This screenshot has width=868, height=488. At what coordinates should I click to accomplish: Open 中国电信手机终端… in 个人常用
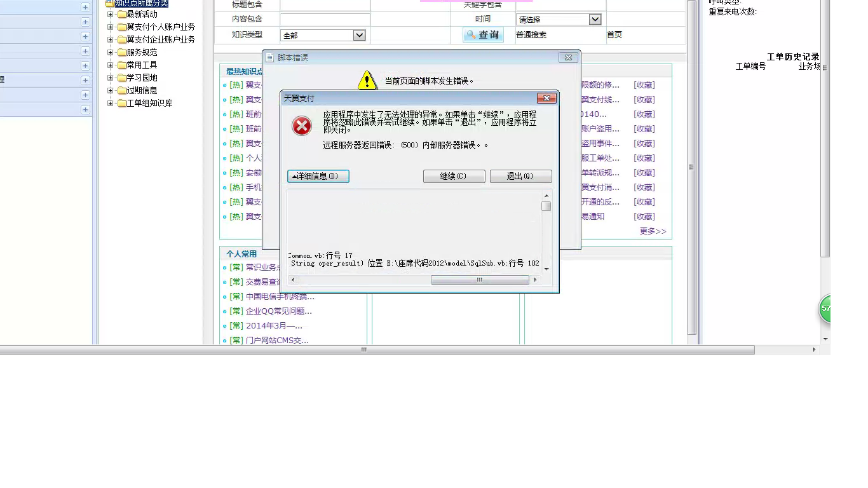(280, 297)
